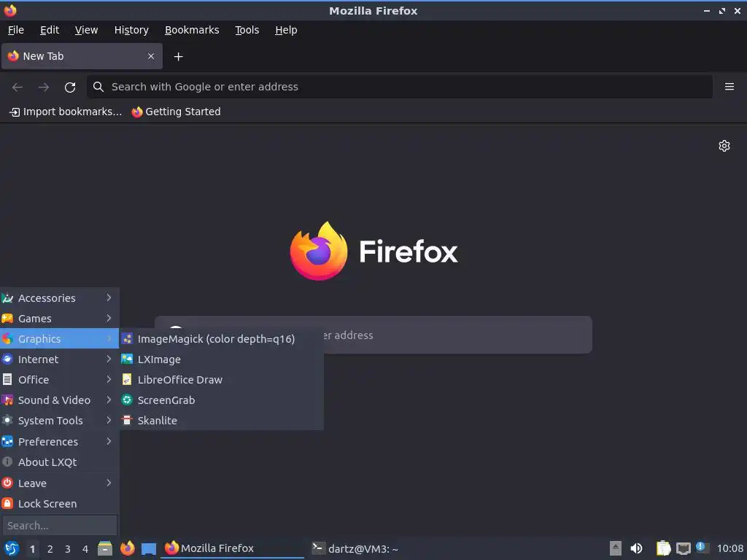Viewport: 747px width, 560px height.
Task: Open Firefox History menu
Action: (x=131, y=30)
